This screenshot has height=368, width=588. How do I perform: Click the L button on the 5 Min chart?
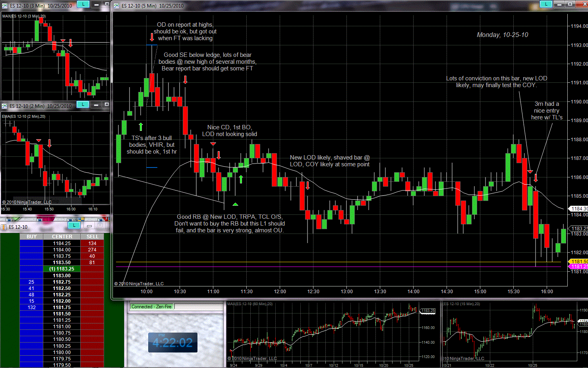tap(546, 4)
